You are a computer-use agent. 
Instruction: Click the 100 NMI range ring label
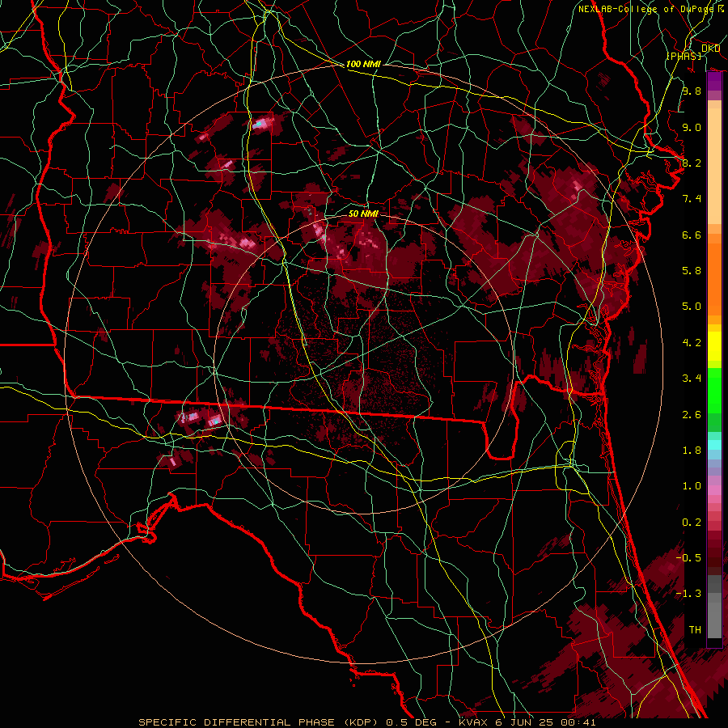pyautogui.click(x=363, y=64)
